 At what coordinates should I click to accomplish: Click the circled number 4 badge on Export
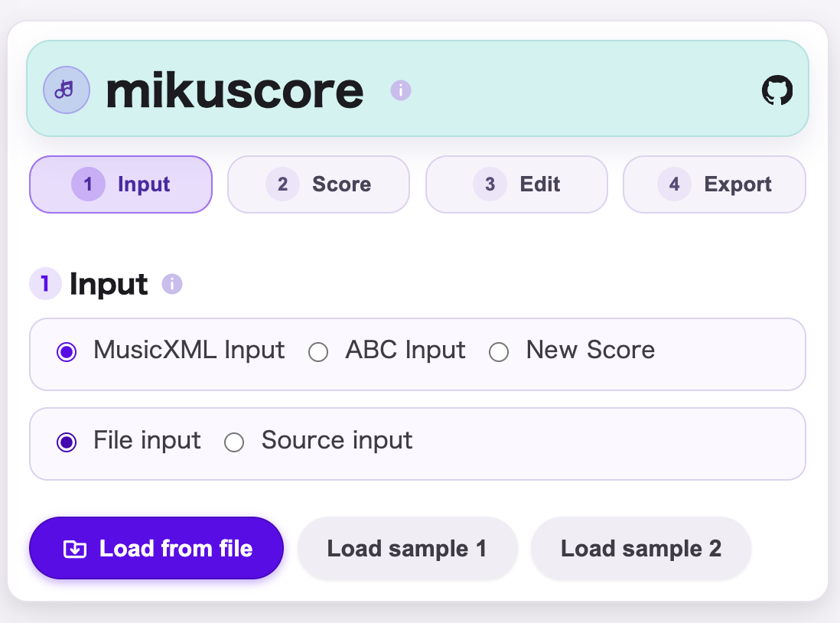(x=672, y=184)
